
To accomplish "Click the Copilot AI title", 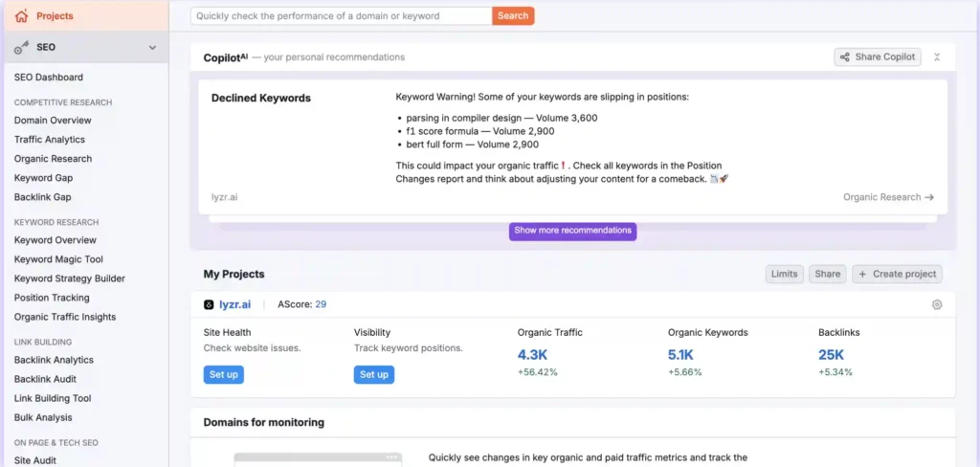I will [226, 57].
